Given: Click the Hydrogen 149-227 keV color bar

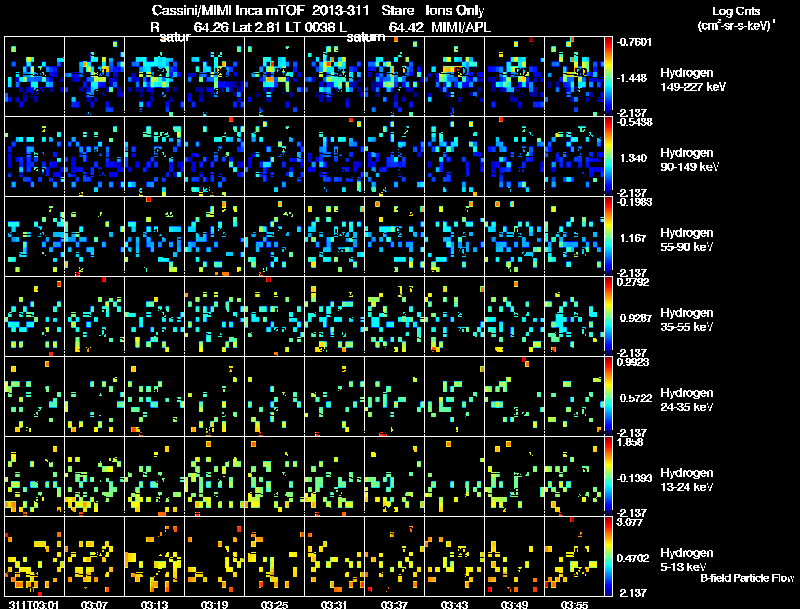Looking at the screenshot, I should [x=608, y=76].
